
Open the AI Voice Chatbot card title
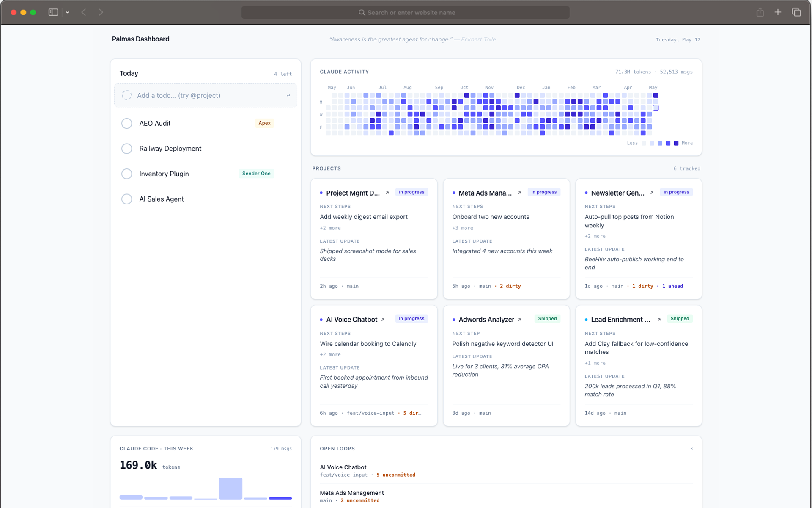point(351,320)
